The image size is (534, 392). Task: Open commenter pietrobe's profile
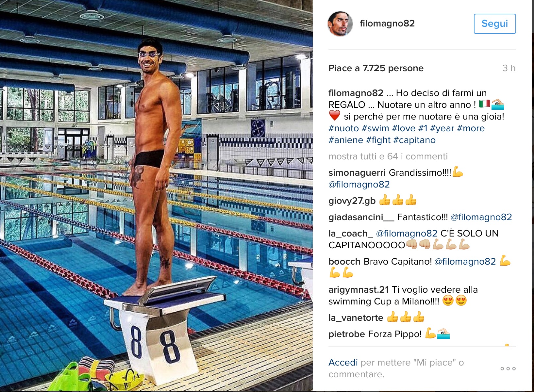(347, 334)
